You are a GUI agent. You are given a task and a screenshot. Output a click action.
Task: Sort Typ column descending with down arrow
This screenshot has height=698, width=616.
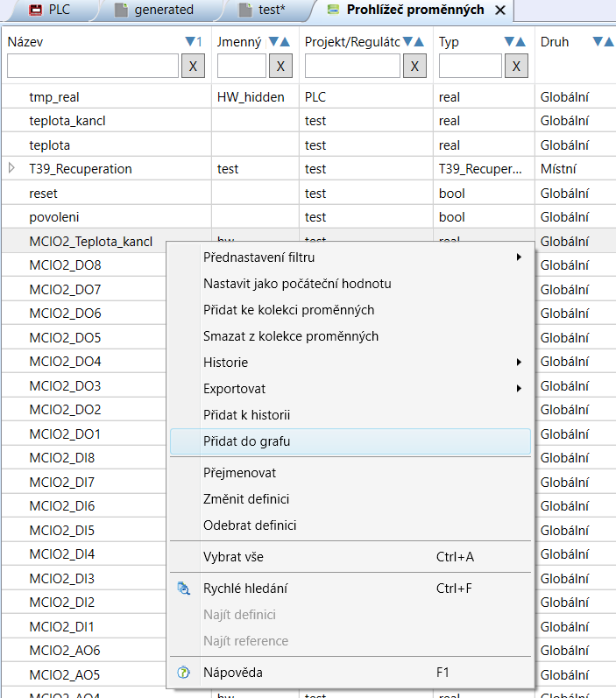click(509, 42)
